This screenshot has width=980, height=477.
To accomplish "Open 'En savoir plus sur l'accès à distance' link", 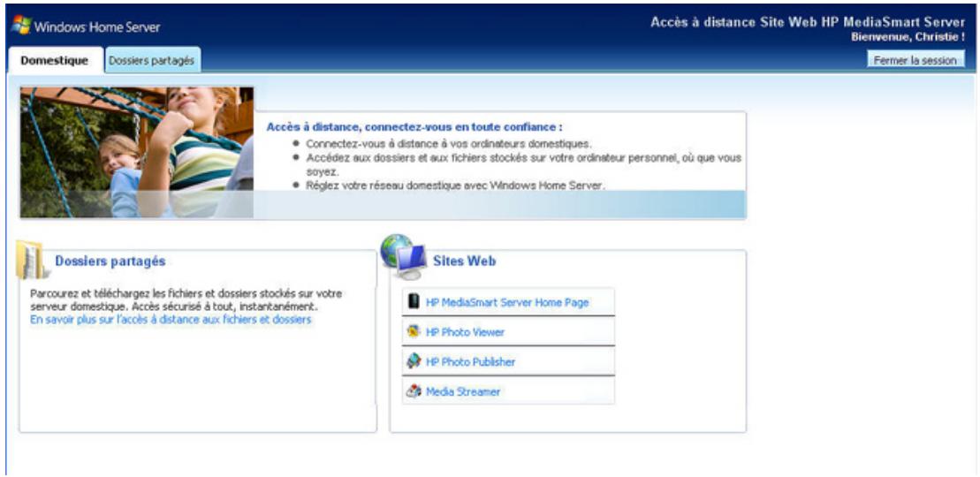I will tap(170, 320).
